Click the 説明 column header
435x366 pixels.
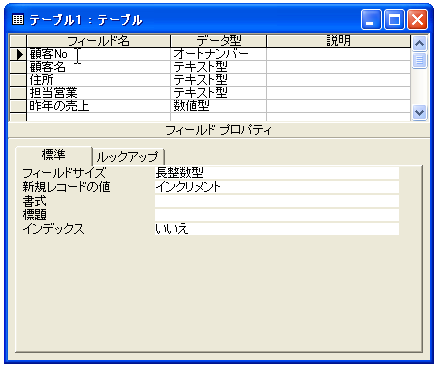point(339,41)
